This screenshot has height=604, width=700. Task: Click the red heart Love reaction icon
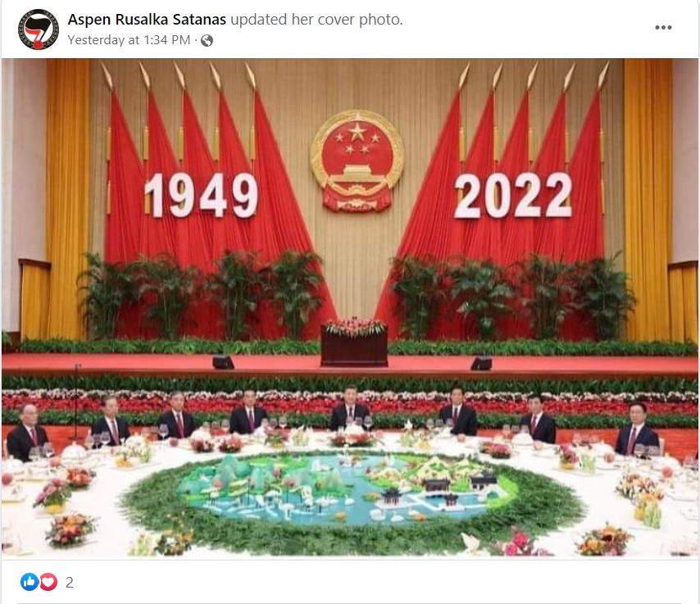[x=48, y=582]
